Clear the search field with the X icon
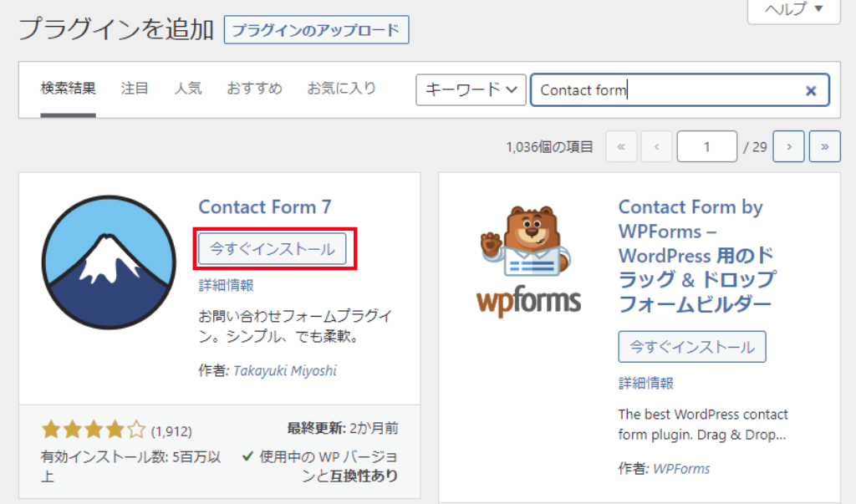Viewport: 856px width, 504px height. [x=811, y=90]
